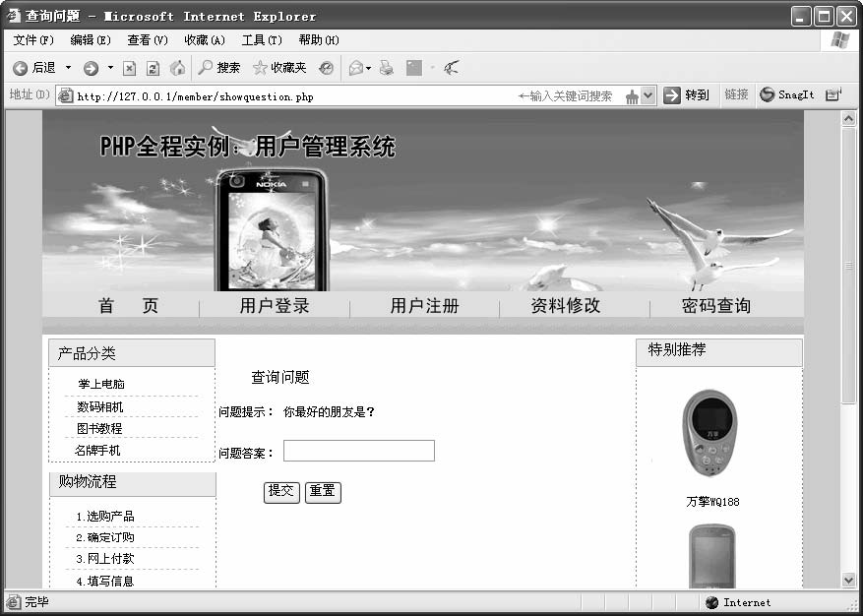Click the page icon in address bar
863x616 pixels.
click(66, 95)
